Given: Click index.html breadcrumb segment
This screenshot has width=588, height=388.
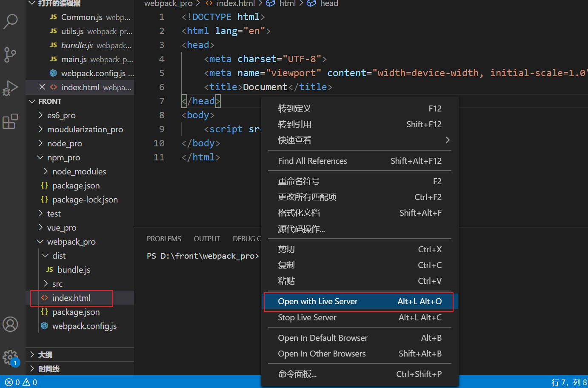Looking at the screenshot, I should (x=236, y=3).
